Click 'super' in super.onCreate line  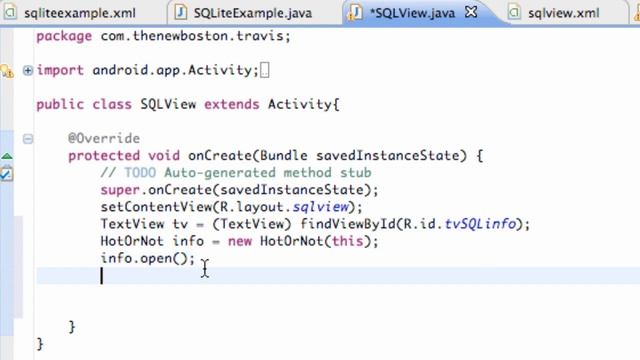pos(120,190)
